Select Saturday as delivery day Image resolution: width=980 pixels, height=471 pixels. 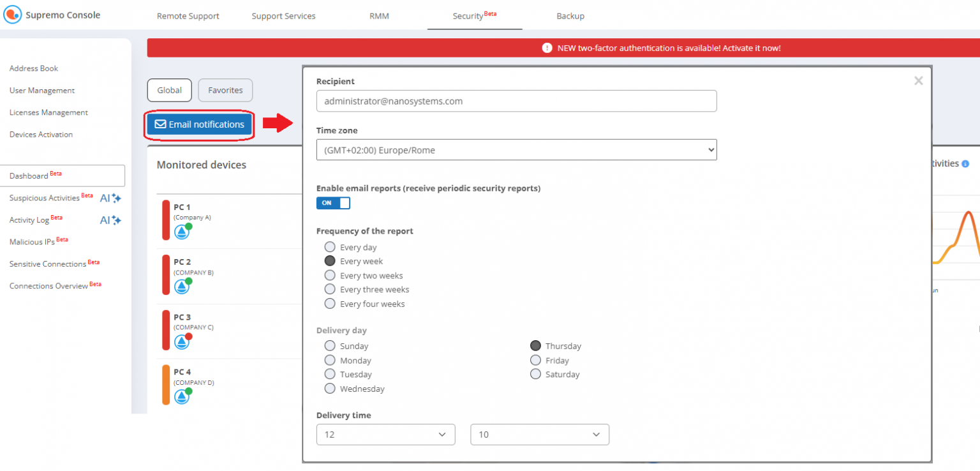(x=535, y=374)
